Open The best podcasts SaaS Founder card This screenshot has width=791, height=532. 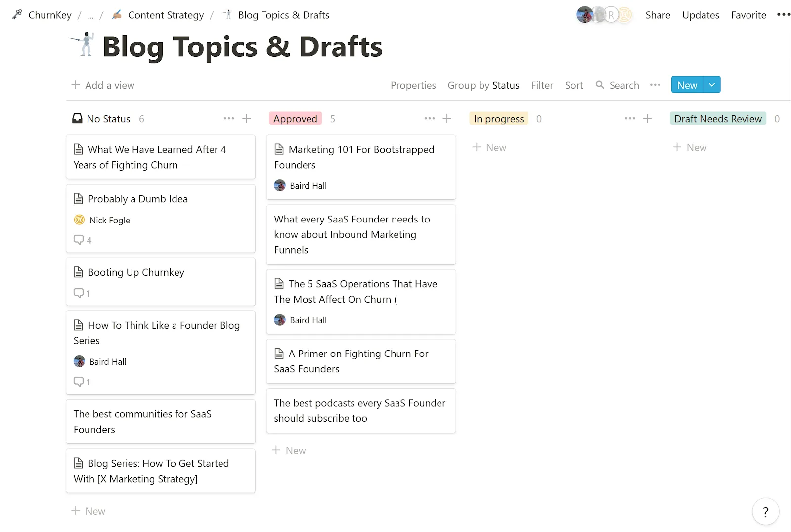click(361, 411)
